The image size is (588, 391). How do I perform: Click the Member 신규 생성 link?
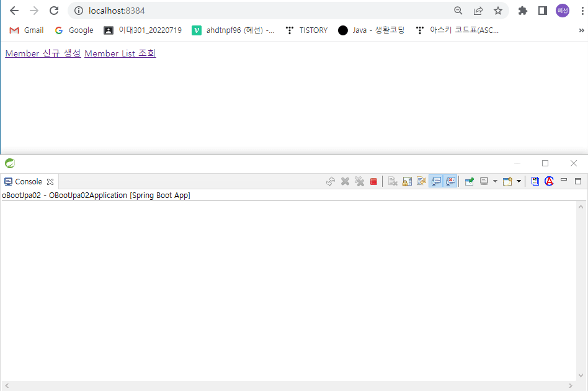(x=43, y=53)
